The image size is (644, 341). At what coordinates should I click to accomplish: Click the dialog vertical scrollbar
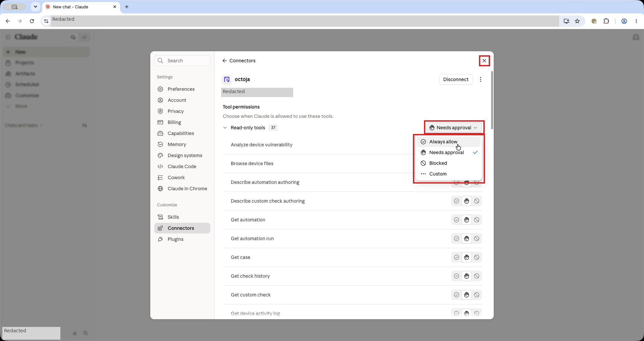coord(492,100)
